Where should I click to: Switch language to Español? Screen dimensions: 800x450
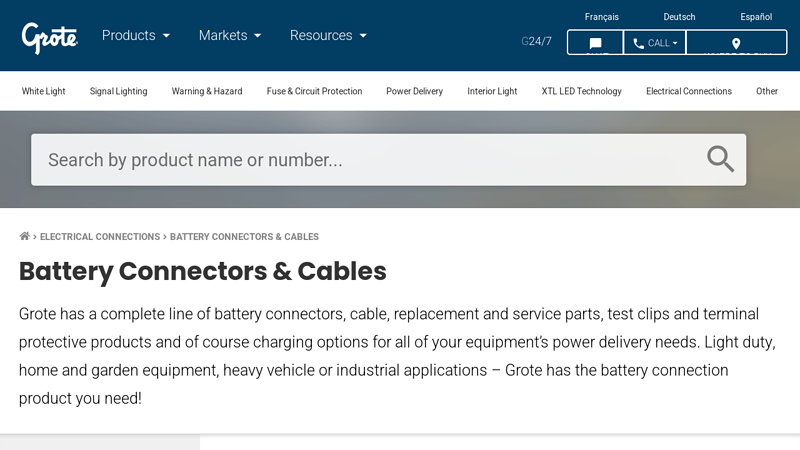756,17
